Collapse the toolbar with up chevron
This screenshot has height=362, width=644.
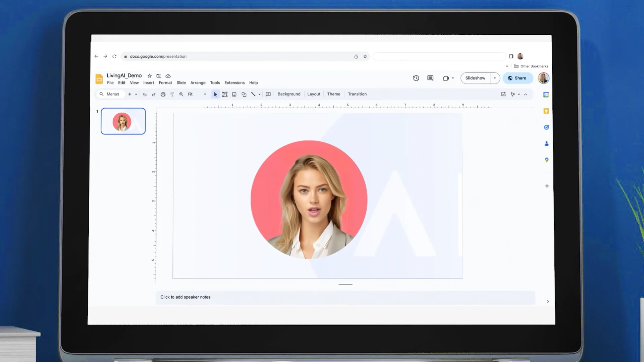(526, 95)
